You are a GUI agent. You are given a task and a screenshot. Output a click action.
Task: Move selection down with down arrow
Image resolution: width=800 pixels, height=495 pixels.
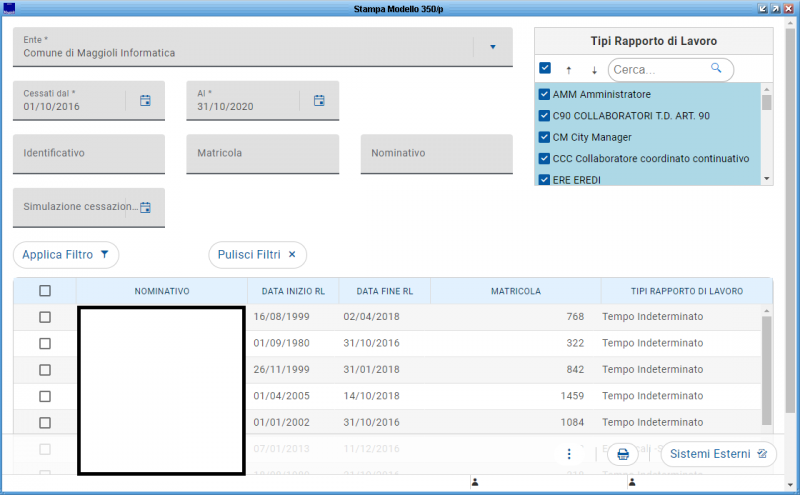pos(594,70)
